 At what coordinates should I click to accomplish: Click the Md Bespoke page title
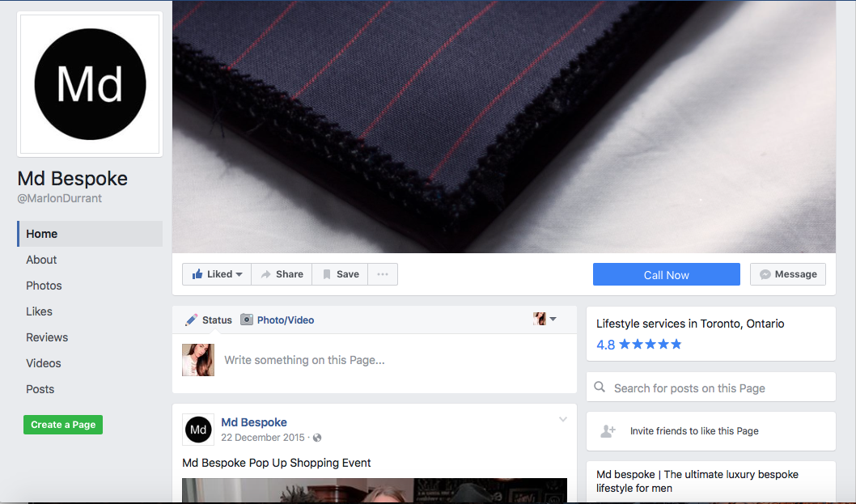click(73, 179)
